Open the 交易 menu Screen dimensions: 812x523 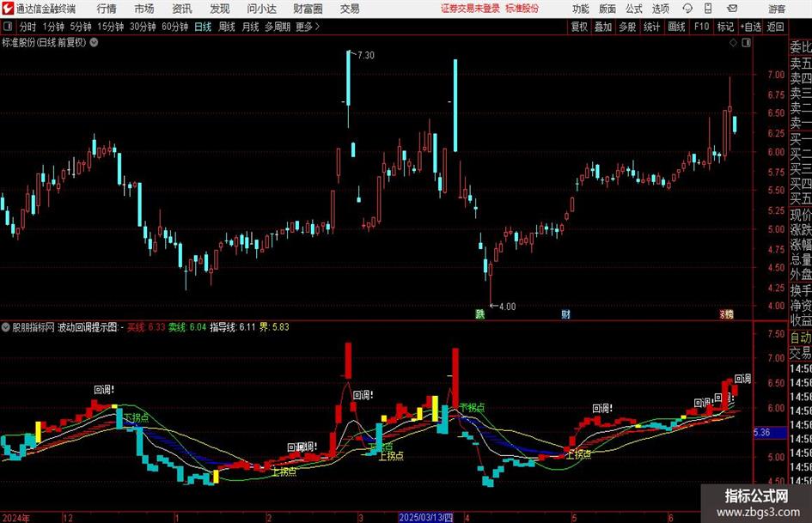pos(350,9)
